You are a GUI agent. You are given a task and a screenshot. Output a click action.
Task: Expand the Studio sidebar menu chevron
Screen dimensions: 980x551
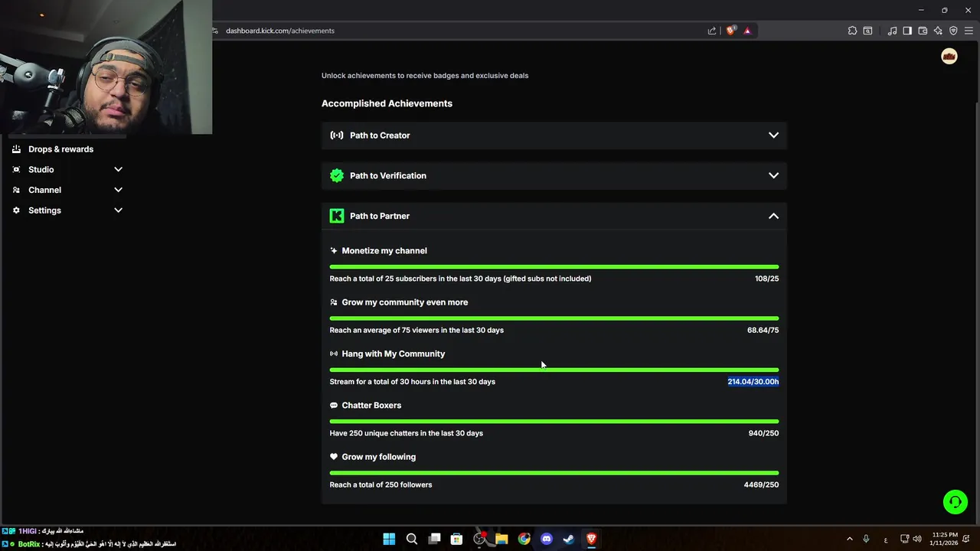118,169
